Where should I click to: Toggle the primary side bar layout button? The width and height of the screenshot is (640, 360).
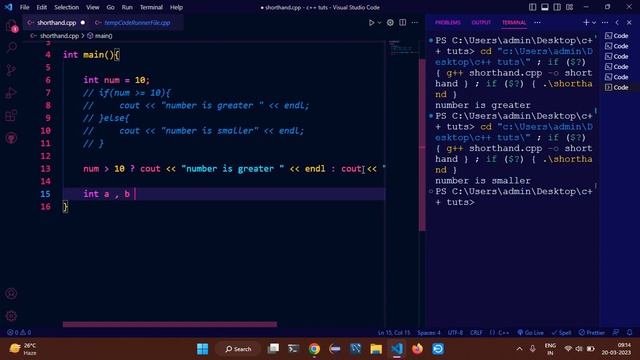tap(532, 7)
